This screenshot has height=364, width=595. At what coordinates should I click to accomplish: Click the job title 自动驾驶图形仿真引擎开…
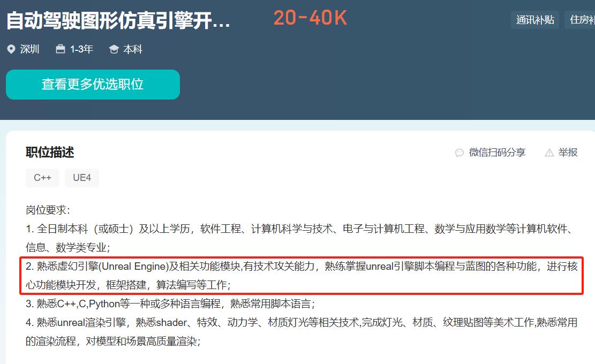coord(118,20)
